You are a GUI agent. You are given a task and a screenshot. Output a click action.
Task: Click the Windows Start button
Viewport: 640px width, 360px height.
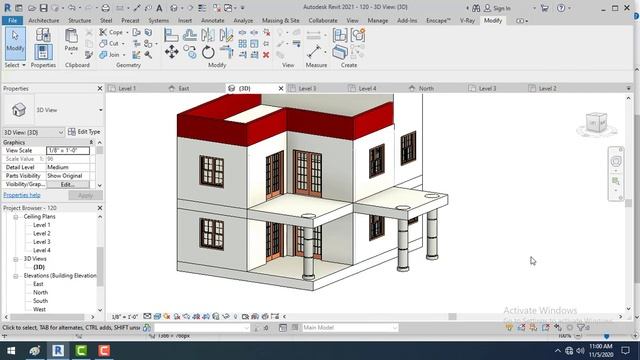click(11, 351)
